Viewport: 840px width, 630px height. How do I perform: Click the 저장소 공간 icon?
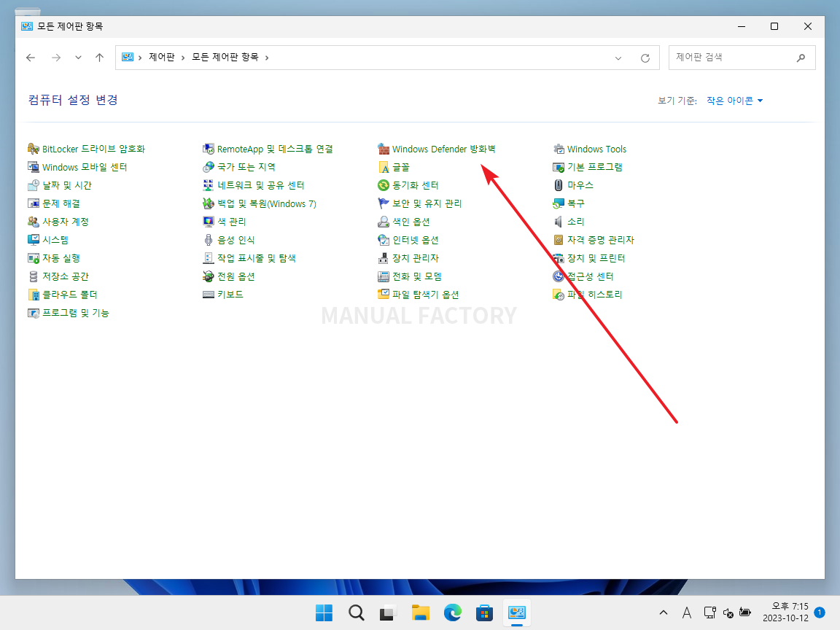click(34, 276)
